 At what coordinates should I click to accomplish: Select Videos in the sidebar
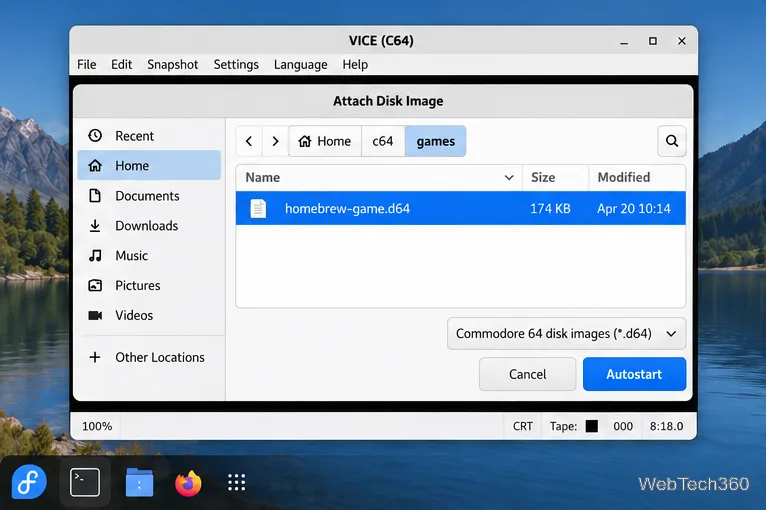149,315
